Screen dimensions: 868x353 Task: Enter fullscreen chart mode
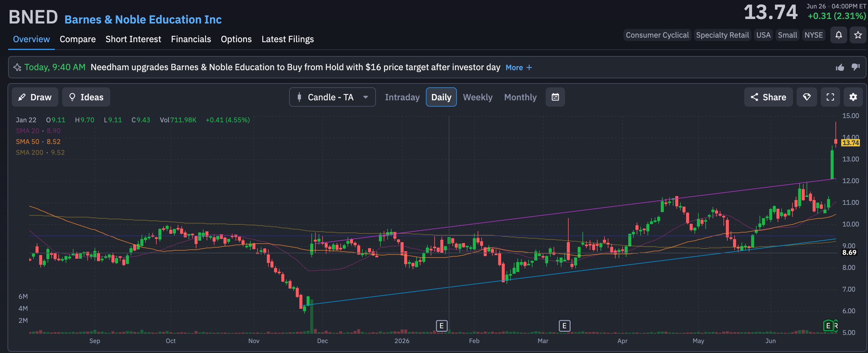830,97
